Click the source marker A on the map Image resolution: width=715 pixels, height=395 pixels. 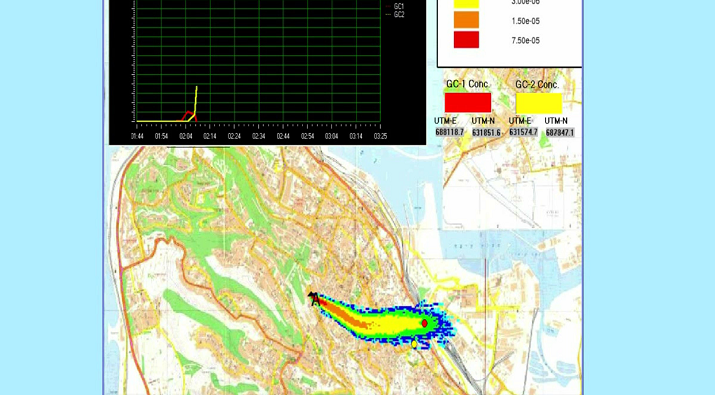coord(314,299)
